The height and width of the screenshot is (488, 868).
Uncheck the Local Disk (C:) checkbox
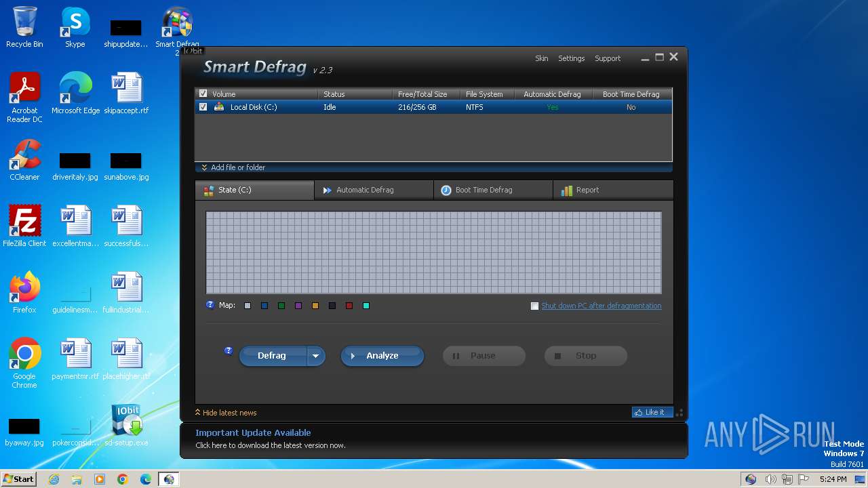click(x=203, y=107)
